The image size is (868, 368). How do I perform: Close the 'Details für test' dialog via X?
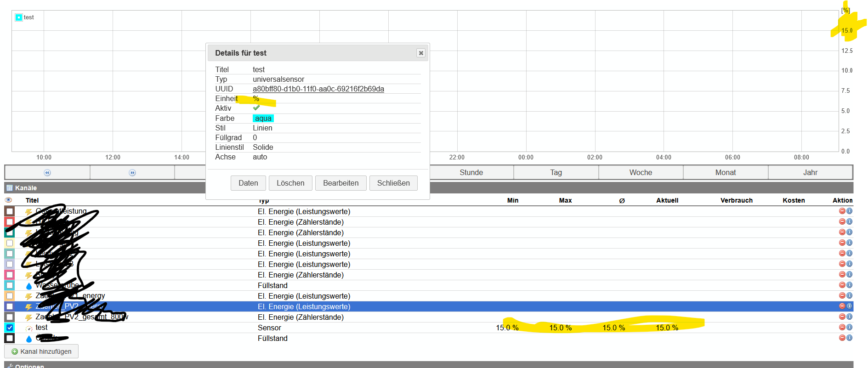point(420,53)
